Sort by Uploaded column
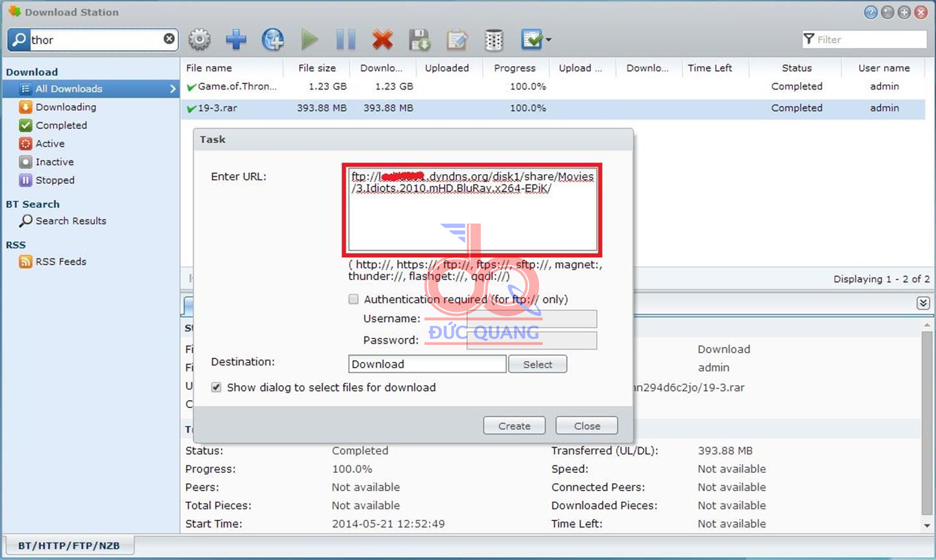Screen dimensions: 936x560 (447, 68)
